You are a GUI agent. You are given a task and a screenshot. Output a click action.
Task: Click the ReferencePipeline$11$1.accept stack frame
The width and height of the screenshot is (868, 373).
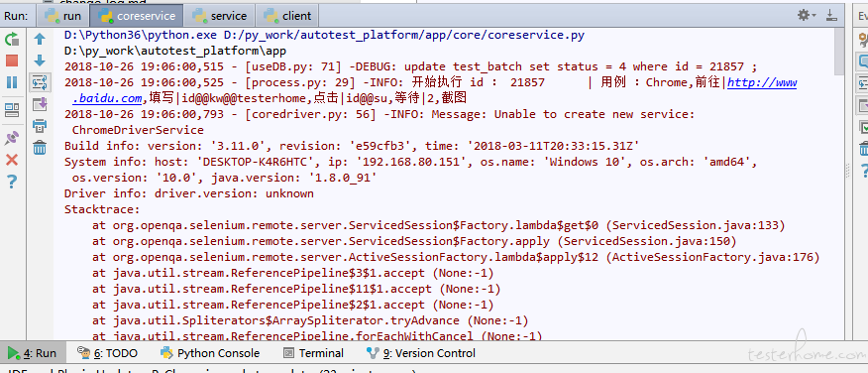[x=296, y=290]
